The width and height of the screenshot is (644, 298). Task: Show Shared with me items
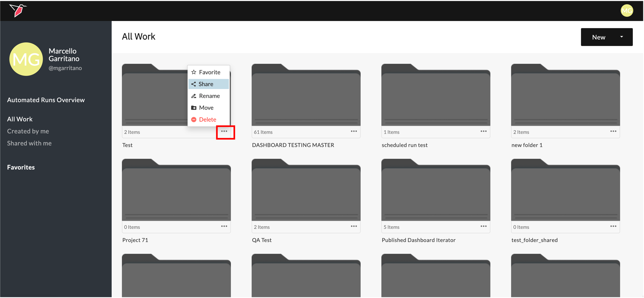coord(29,143)
